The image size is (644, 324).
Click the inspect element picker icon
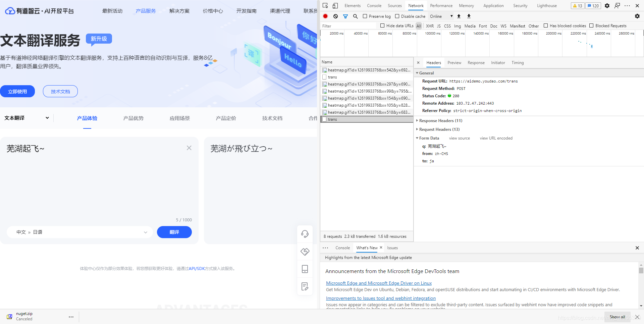point(325,6)
